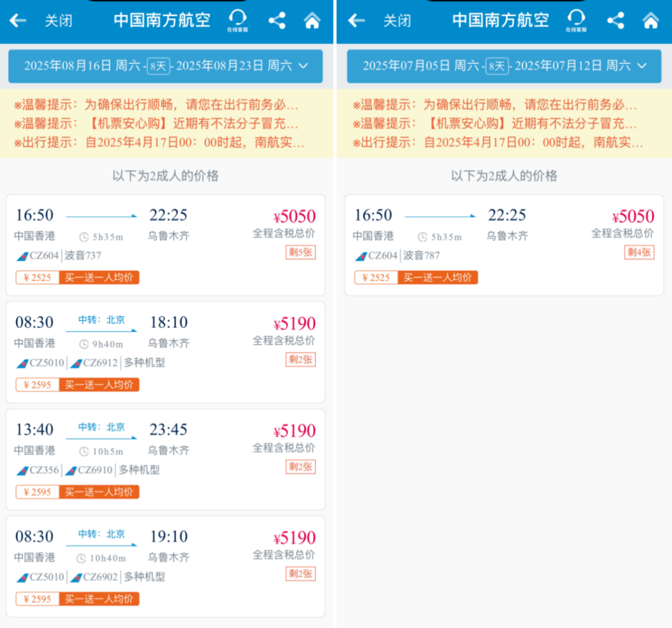
Task: Tap 关闭 in right screen header
Action: pyautogui.click(x=397, y=21)
